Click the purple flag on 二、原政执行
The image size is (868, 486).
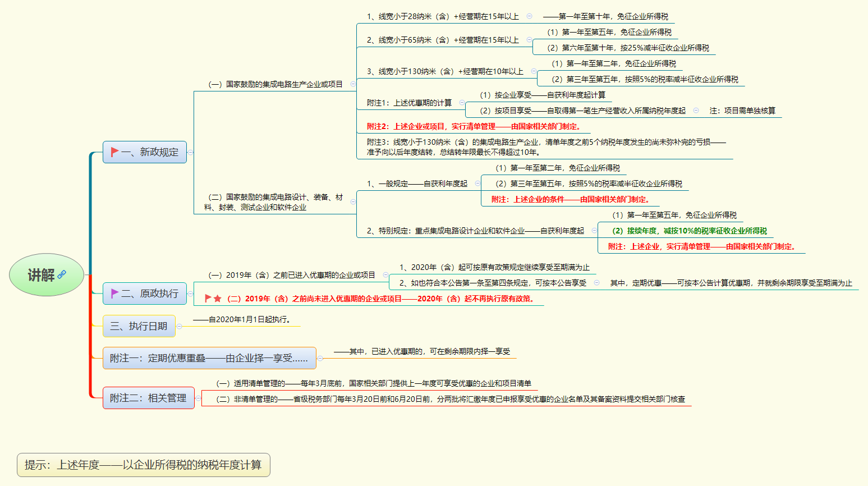coord(114,294)
